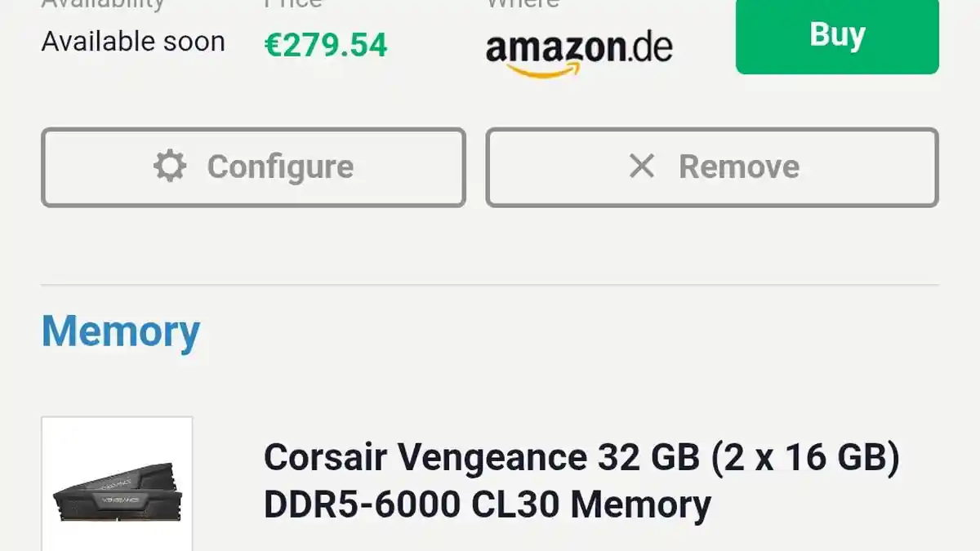Open the Memory section heading
Viewport: 980px width, 551px height.
pos(121,331)
